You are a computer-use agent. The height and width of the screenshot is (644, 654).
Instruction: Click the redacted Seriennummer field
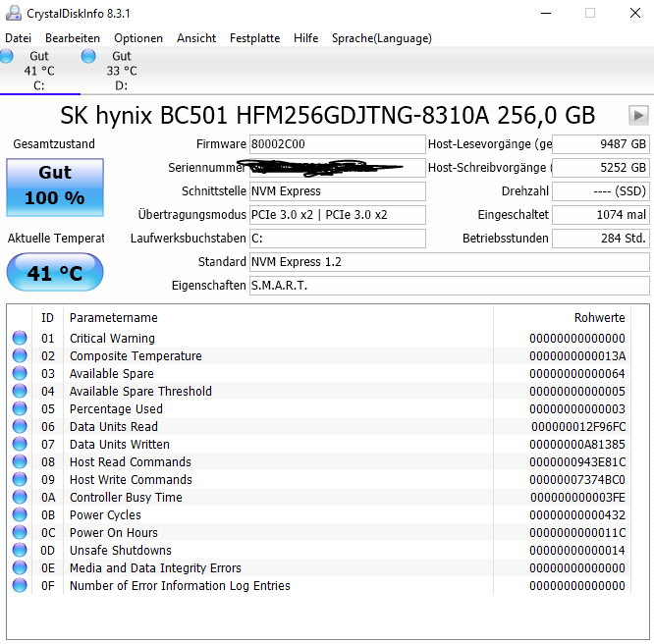coord(338,168)
